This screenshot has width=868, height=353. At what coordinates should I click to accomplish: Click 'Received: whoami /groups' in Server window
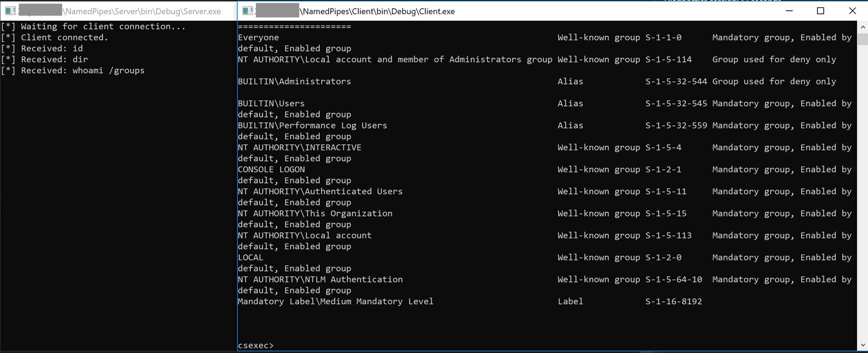83,70
